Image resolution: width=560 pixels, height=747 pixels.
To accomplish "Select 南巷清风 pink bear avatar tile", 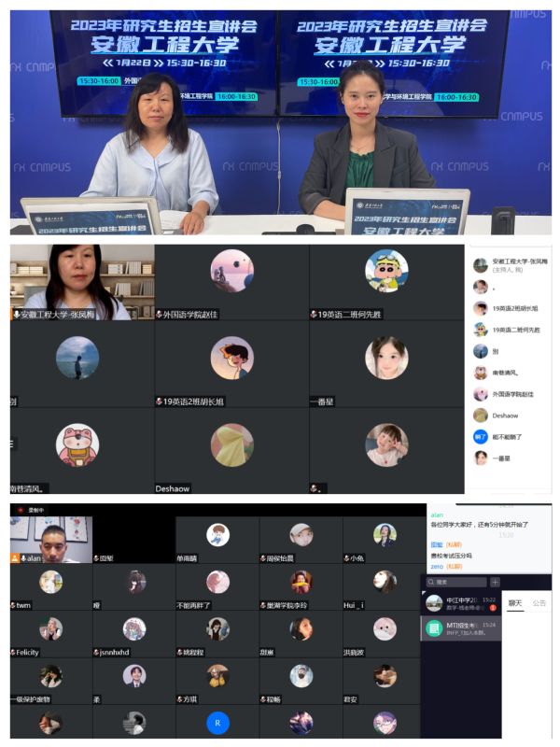I will pos(77,445).
